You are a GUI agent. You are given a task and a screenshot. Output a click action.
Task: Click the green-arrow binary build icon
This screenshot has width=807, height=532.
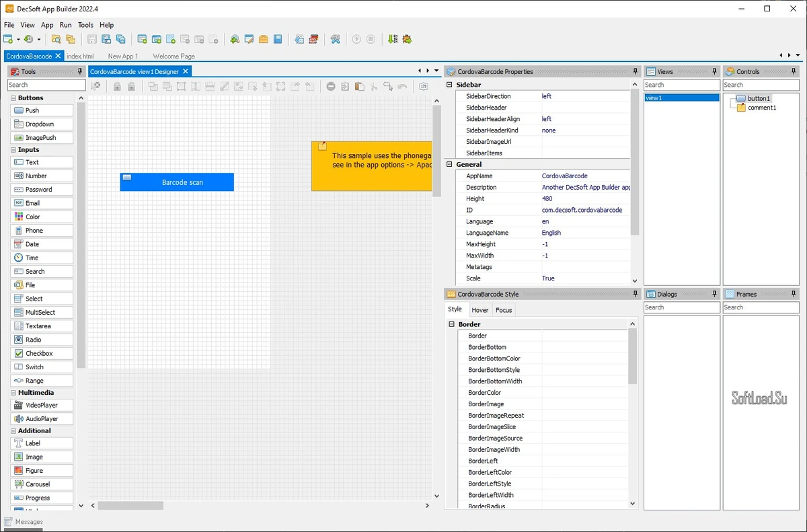pyautogui.click(x=393, y=39)
